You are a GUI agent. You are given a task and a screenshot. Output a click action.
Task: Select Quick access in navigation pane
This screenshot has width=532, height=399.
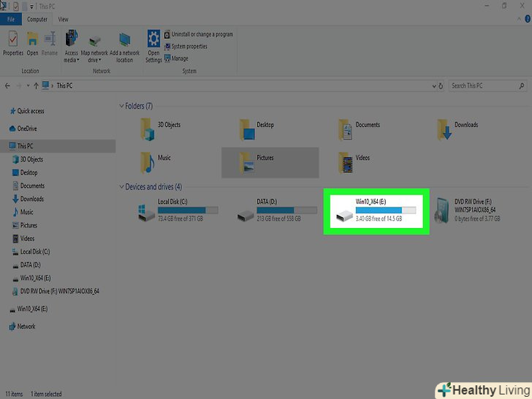pos(27,111)
